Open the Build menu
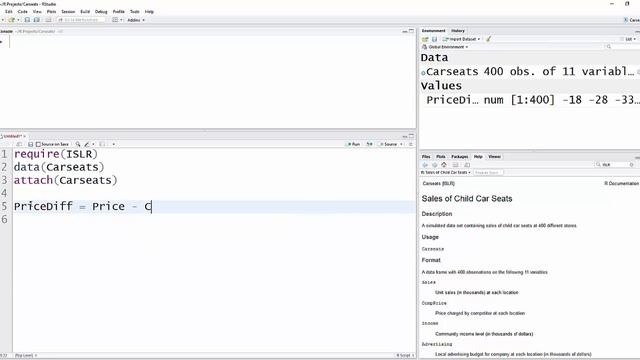Screen dimensions: 640x360 (85, 12)
